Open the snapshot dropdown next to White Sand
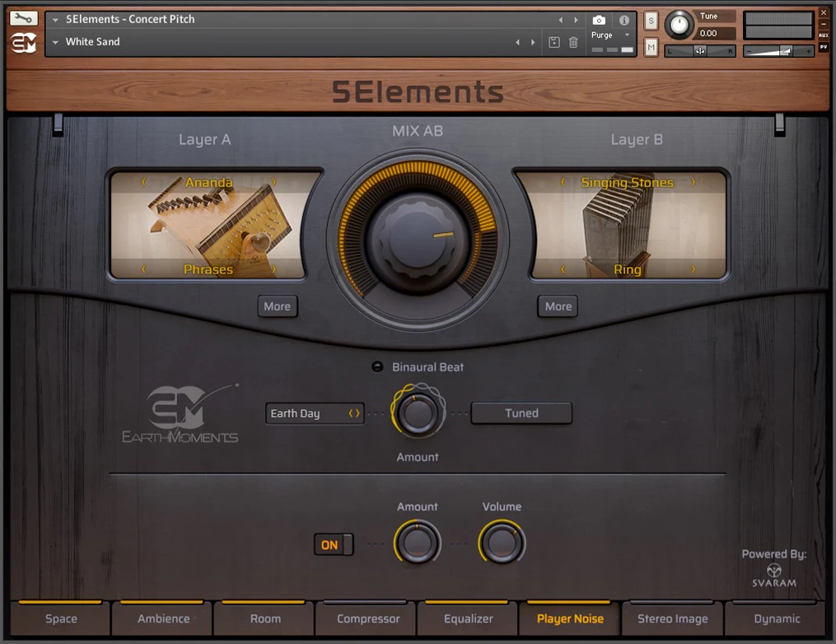This screenshot has width=836, height=644. click(55, 42)
